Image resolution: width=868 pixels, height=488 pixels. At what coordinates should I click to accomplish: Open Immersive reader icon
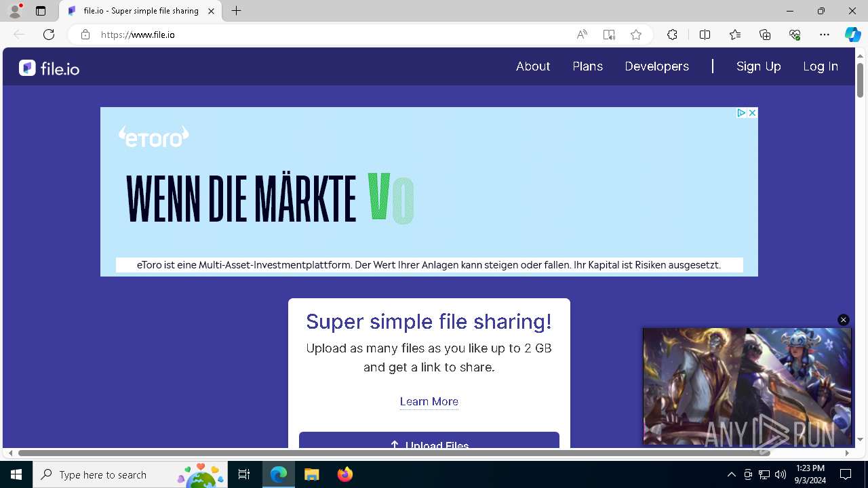[x=609, y=35]
